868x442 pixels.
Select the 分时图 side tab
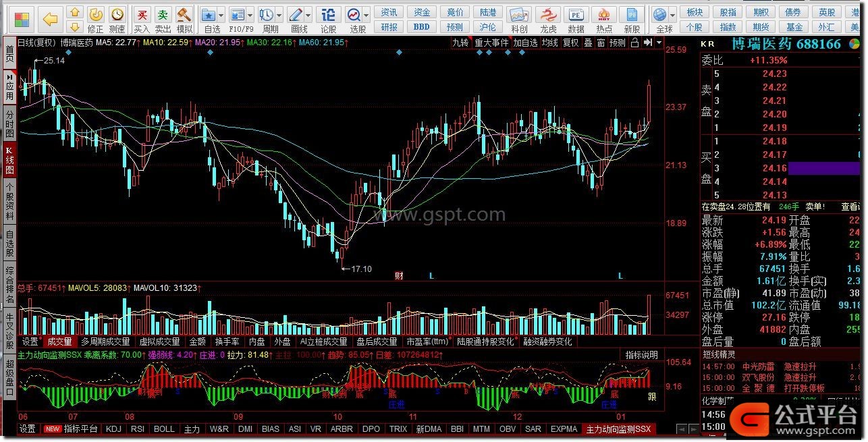pyautogui.click(x=9, y=124)
